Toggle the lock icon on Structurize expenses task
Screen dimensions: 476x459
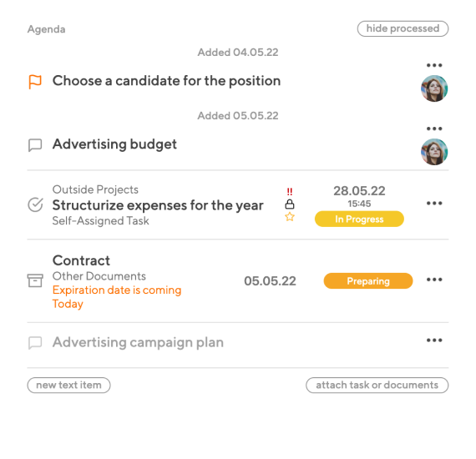click(x=290, y=204)
